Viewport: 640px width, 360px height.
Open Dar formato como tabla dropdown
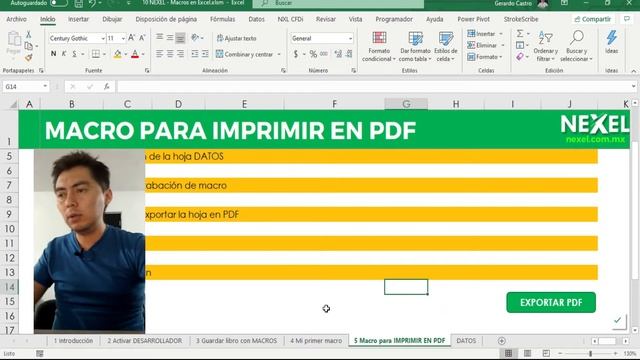click(415, 46)
